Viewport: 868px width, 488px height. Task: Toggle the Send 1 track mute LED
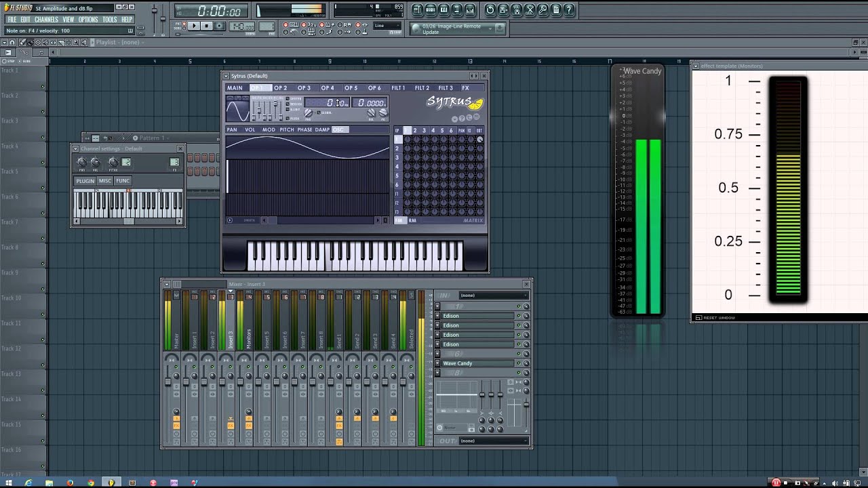tap(339, 367)
